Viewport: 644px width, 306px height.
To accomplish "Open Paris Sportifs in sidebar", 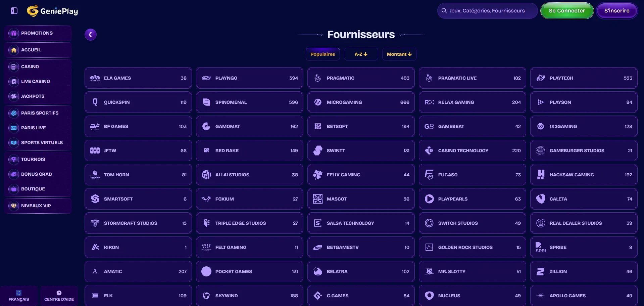I will pyautogui.click(x=38, y=113).
